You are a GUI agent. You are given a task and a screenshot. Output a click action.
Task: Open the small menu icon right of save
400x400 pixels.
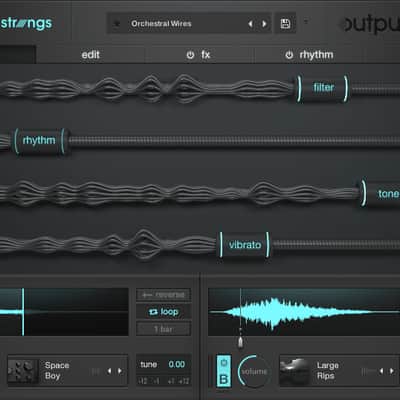306,21
